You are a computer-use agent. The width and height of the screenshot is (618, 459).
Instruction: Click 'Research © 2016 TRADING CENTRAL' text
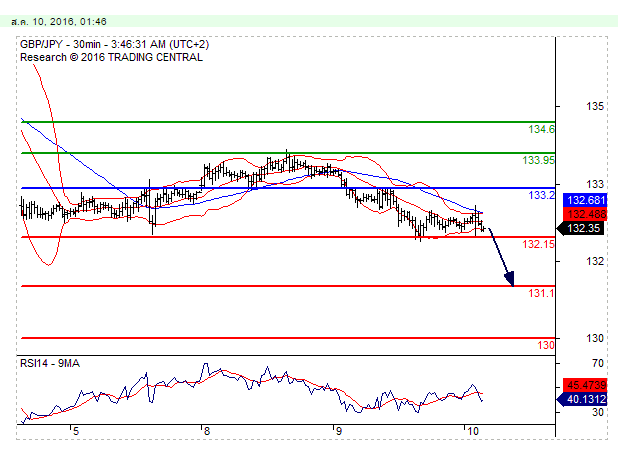(x=112, y=57)
